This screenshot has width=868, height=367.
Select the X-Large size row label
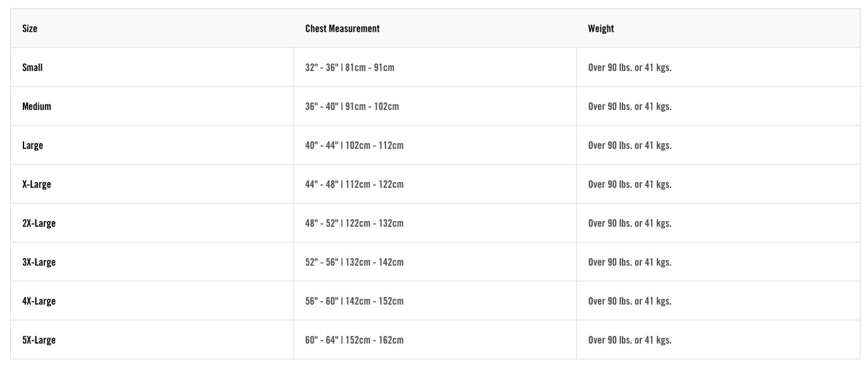tap(37, 184)
